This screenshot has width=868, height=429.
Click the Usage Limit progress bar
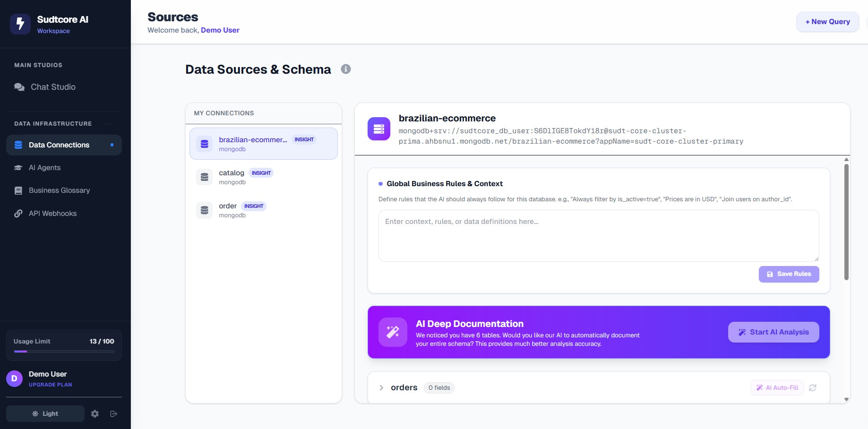click(x=64, y=352)
